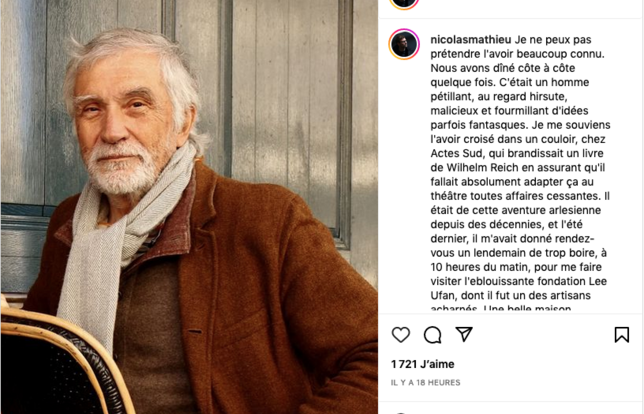Click "10 heures du matin" in the caption
Image resolution: width=644 pixels, height=414 pixels.
(x=492, y=269)
